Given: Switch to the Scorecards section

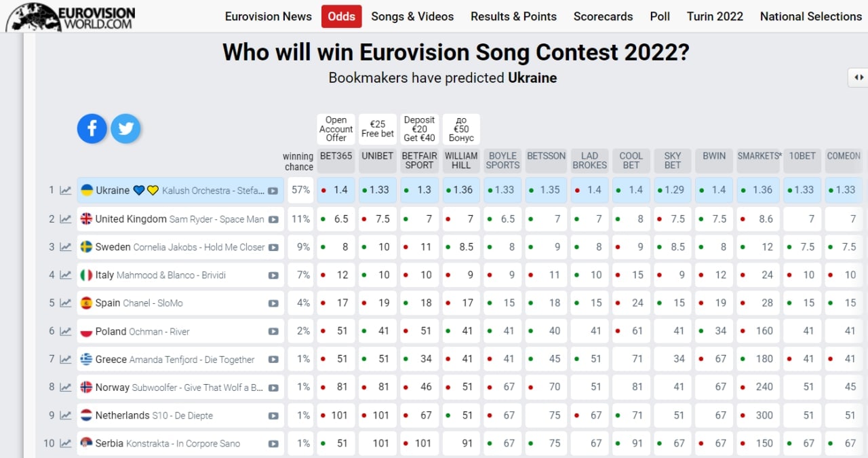Looking at the screenshot, I should 603,16.
